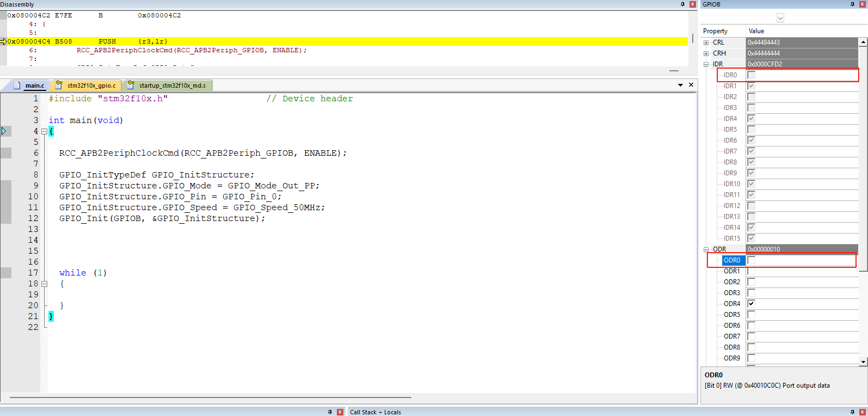This screenshot has height=416, width=868.
Task: Select the IDR9 tree row label
Action: click(x=730, y=173)
